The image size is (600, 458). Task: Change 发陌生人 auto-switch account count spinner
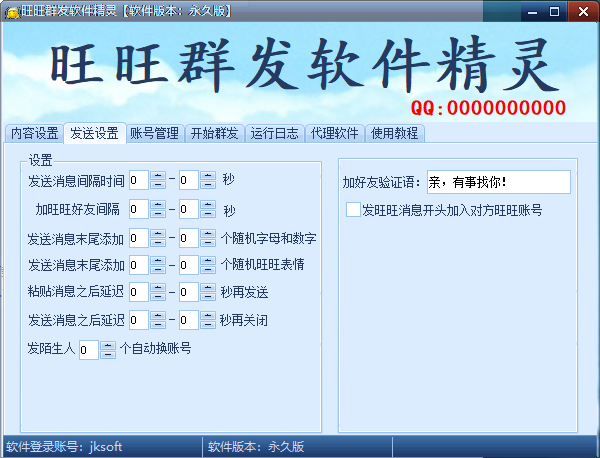[x=108, y=349]
